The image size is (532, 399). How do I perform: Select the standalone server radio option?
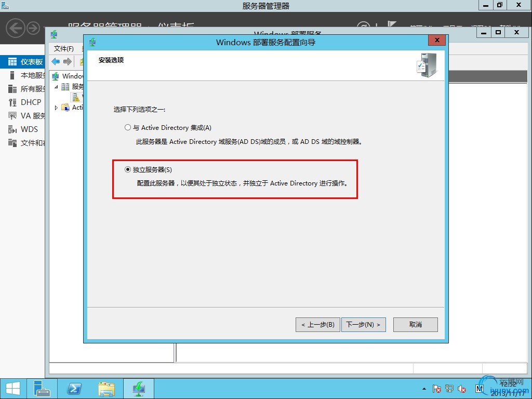(x=128, y=169)
